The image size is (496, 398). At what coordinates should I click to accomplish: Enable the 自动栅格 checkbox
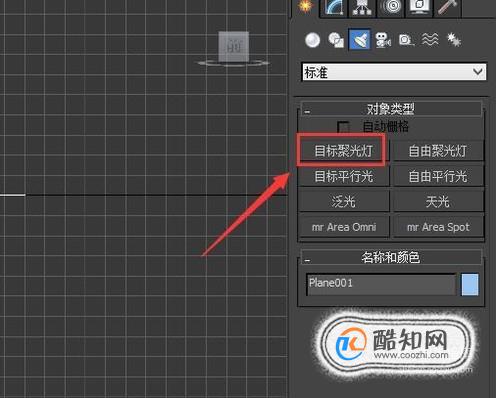click(x=343, y=127)
